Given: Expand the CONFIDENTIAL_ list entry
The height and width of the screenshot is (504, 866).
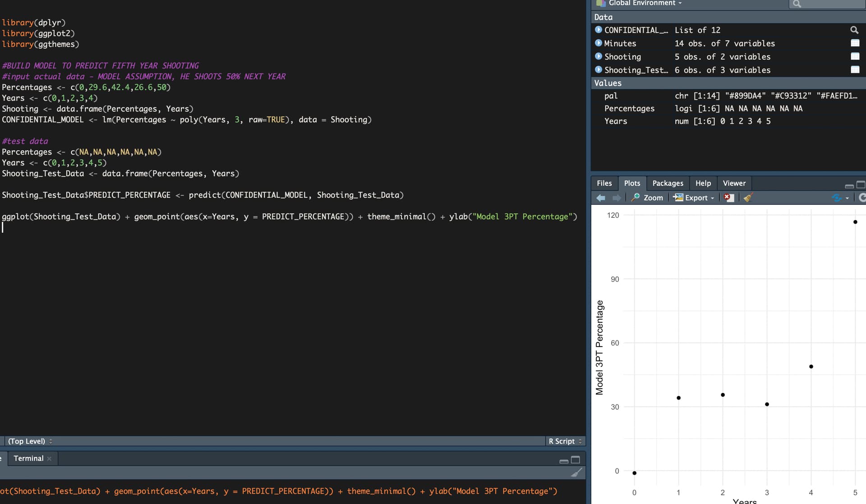Looking at the screenshot, I should [599, 30].
